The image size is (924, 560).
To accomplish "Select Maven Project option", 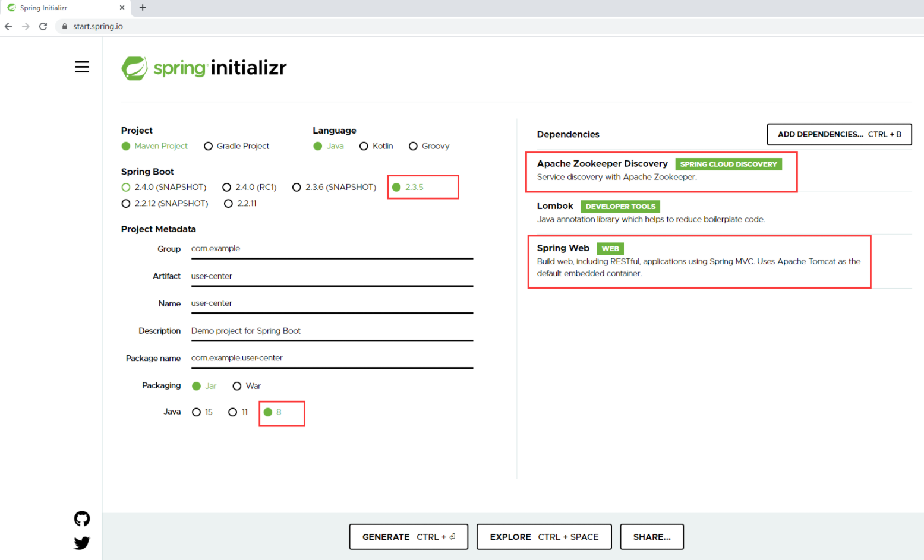I will [154, 146].
